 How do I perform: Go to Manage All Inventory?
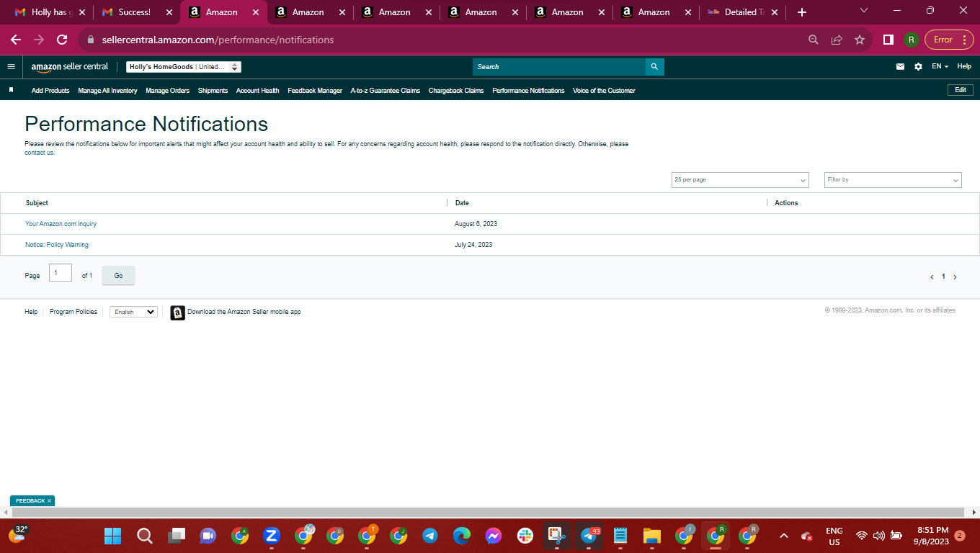(107, 91)
